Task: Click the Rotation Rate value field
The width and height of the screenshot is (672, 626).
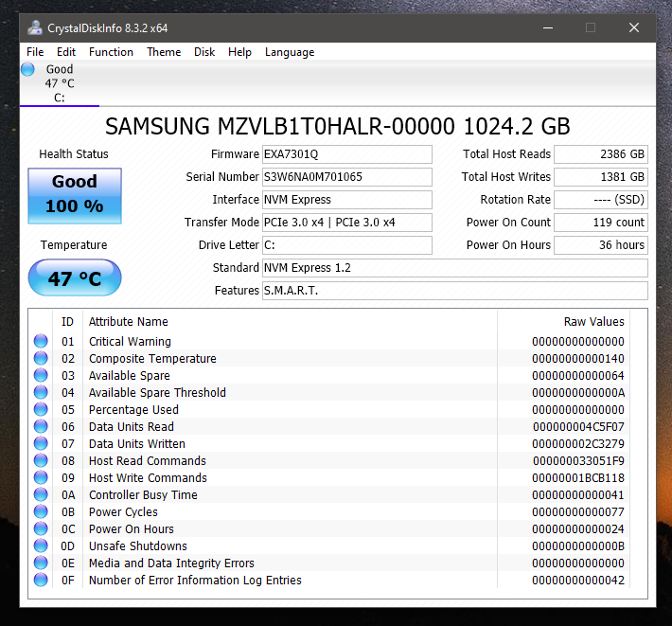Action: pos(601,200)
